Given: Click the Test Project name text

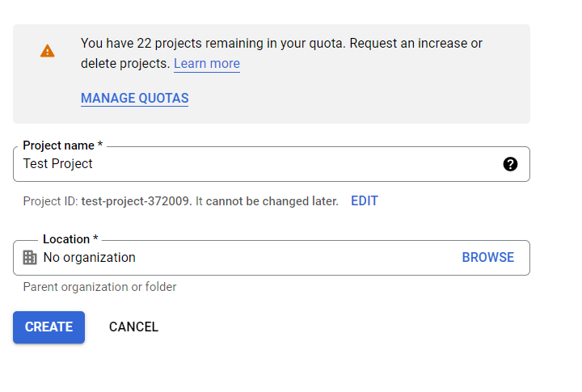Looking at the screenshot, I should pyautogui.click(x=58, y=164).
